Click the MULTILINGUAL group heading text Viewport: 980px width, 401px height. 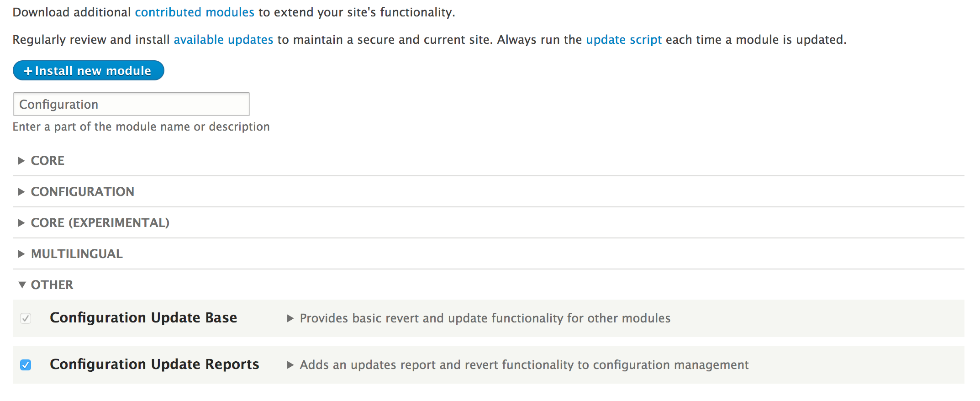[x=77, y=254]
